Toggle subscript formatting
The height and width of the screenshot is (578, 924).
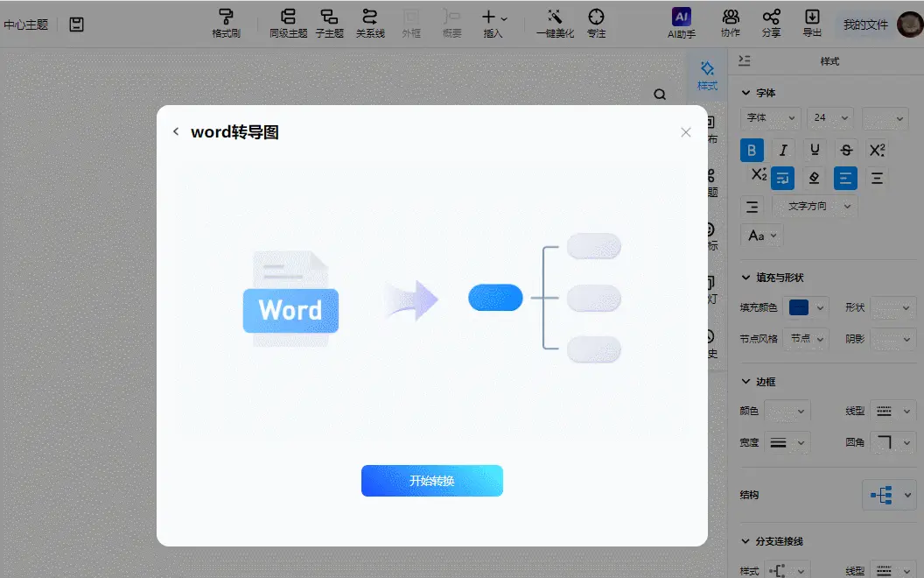pyautogui.click(x=758, y=174)
